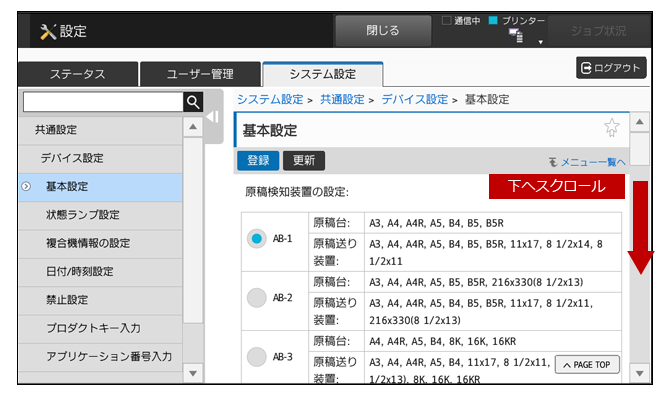Click the 基本設定 page heading
The image size is (670, 396).
(270, 131)
